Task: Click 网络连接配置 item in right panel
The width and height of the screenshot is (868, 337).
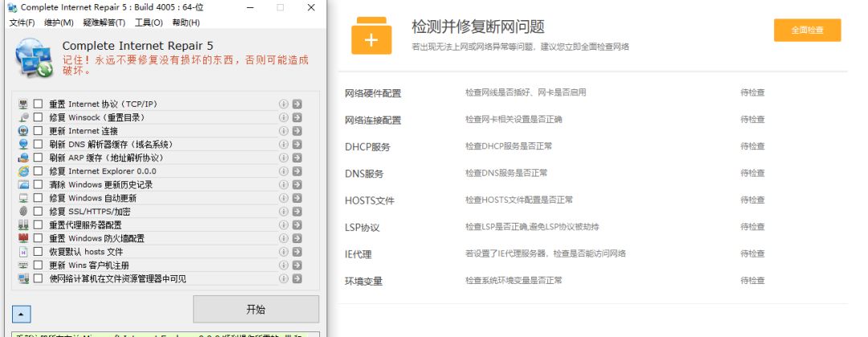Action: pyautogui.click(x=373, y=121)
